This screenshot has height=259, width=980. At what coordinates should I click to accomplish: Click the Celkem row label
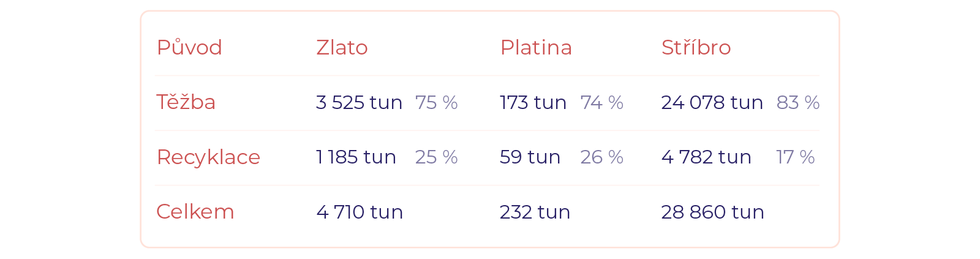coord(195,212)
